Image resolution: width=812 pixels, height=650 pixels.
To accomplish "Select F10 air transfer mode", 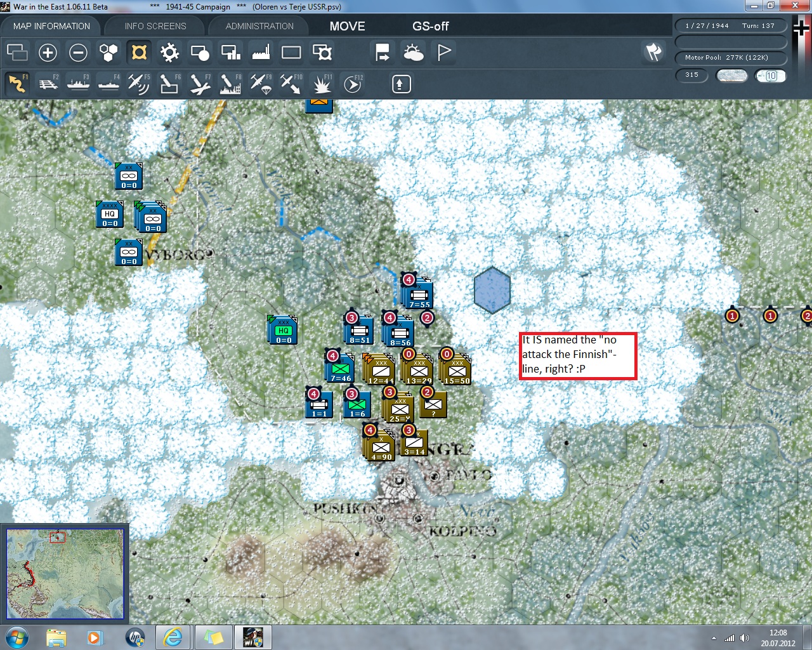I will [x=291, y=84].
